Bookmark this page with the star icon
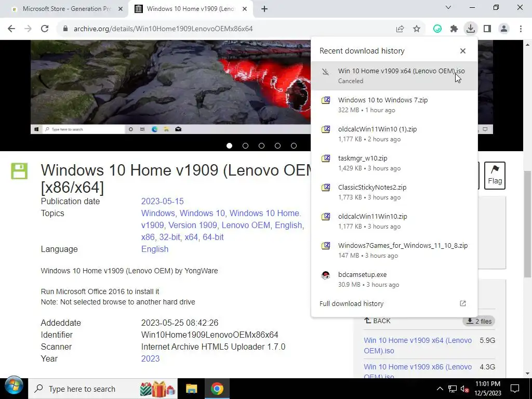 pyautogui.click(x=417, y=29)
